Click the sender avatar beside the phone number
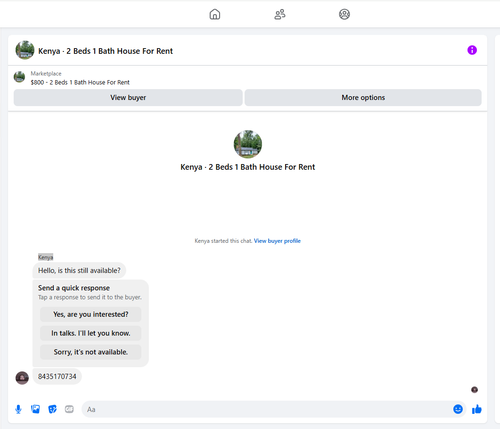The image size is (500, 429). pos(22,378)
